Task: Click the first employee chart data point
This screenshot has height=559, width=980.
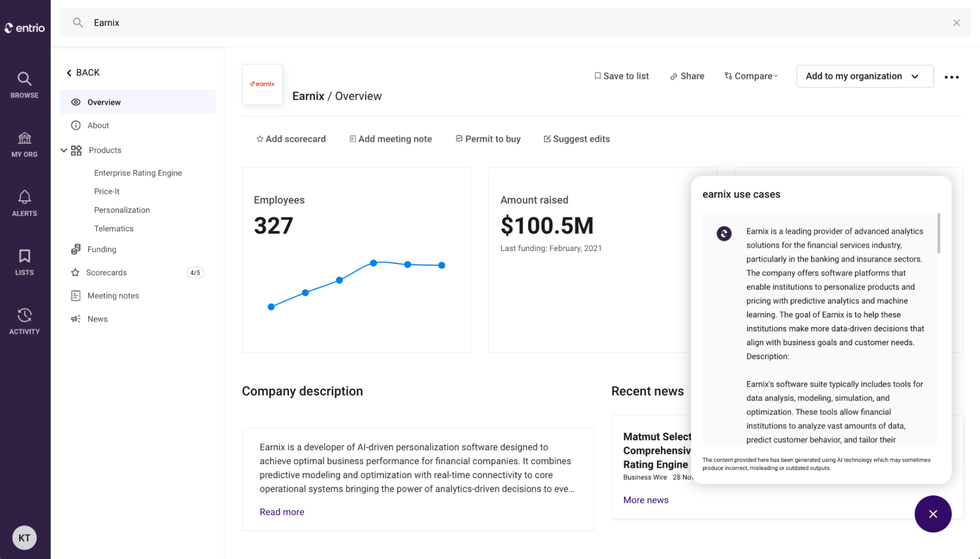Action: pyautogui.click(x=271, y=307)
